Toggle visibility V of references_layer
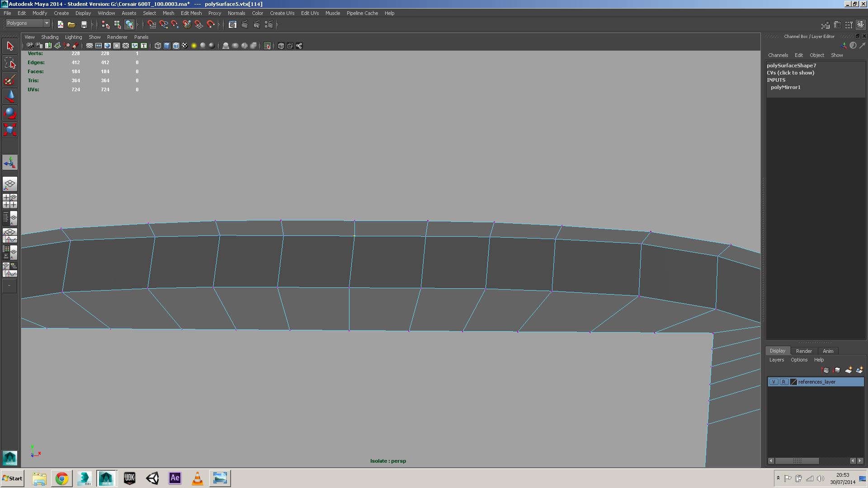The width and height of the screenshot is (868, 488). coord(774,382)
